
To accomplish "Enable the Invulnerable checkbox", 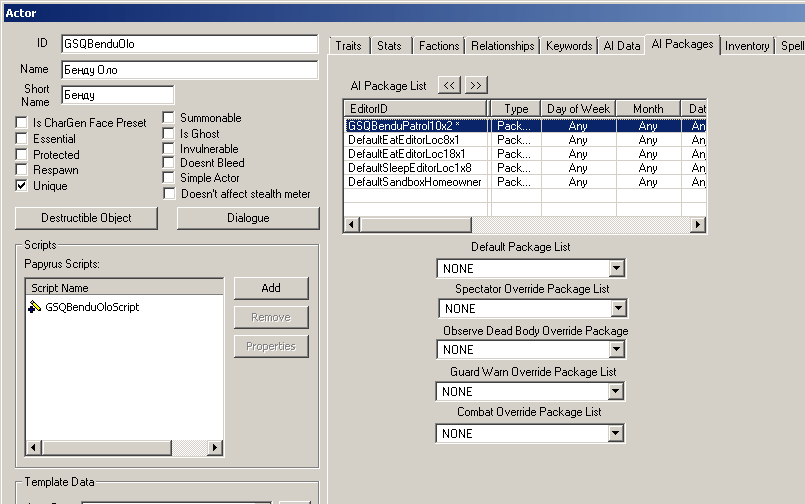I will pos(168,149).
